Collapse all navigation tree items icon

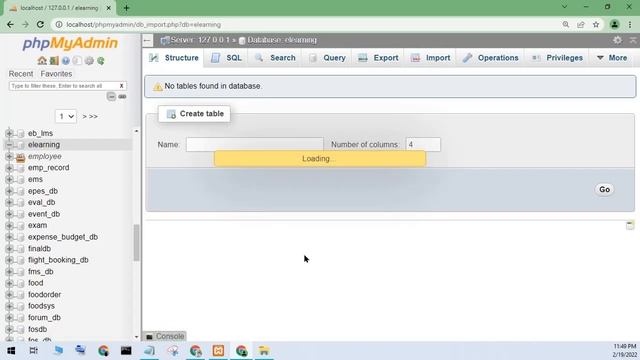point(111,96)
